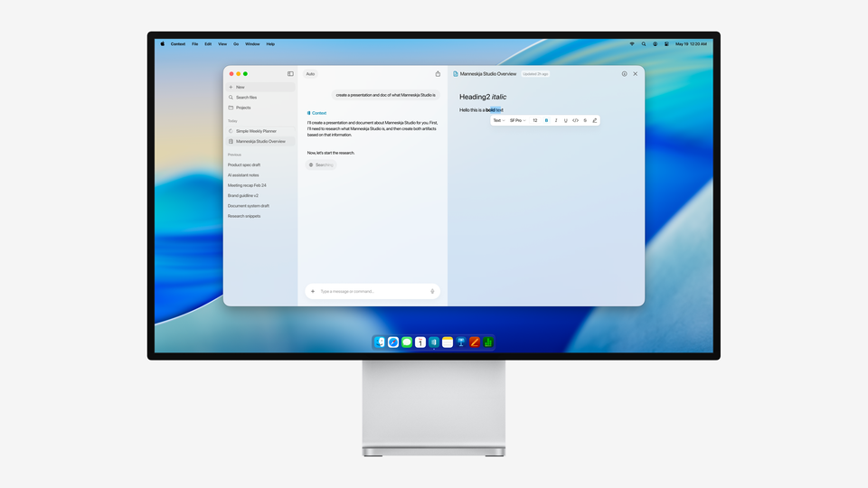Screen dimensions: 868x488
Task: Open the File menu
Action: click(x=195, y=43)
